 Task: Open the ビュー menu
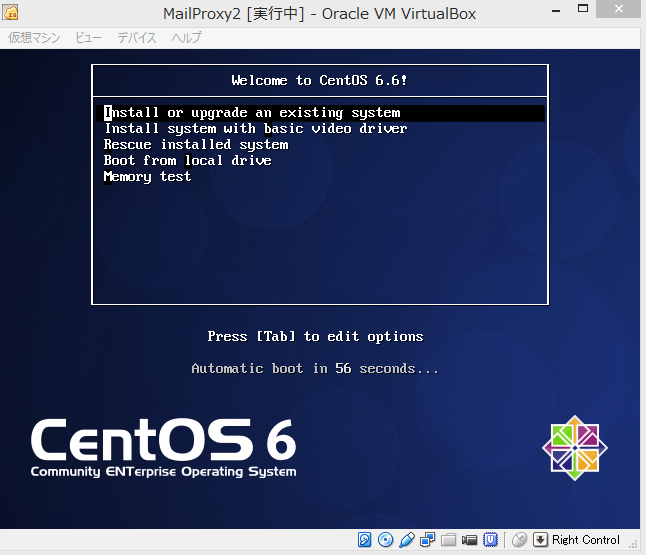[88, 38]
